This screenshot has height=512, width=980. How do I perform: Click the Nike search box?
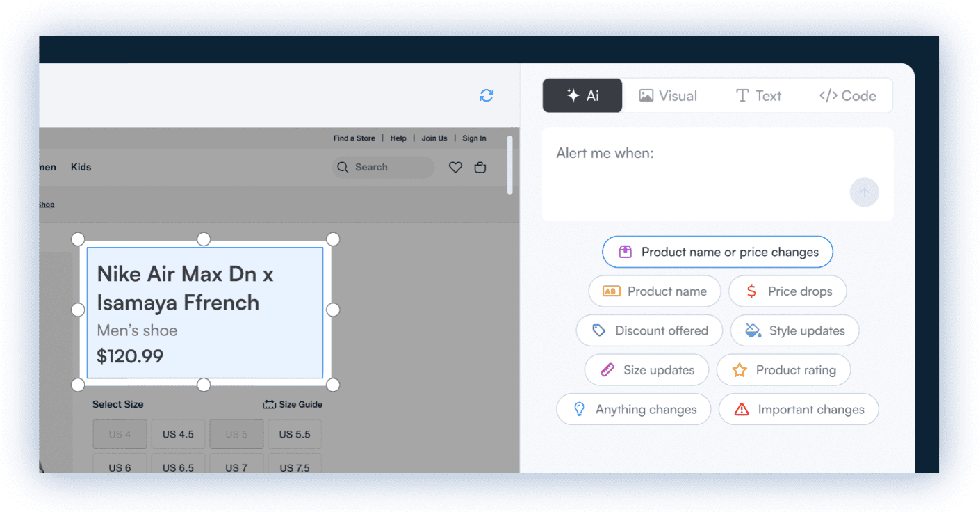(384, 167)
